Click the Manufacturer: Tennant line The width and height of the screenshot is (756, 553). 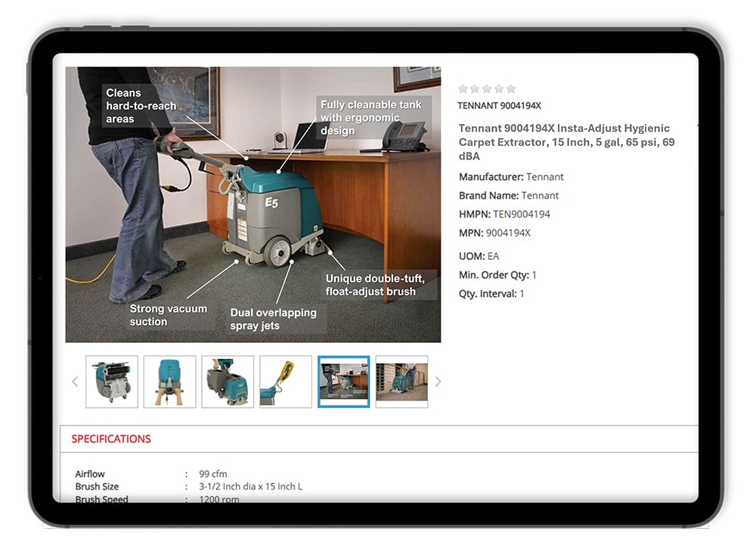511,177
